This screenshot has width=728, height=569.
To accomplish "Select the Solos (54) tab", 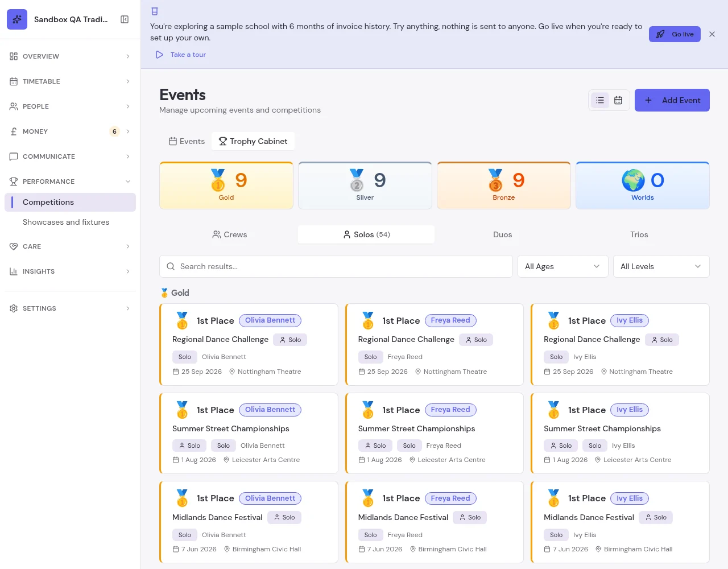I will coord(366,234).
